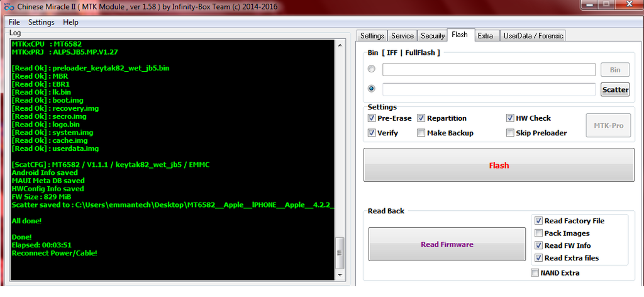
Task: Select the Scatter file radio button
Action: [372, 89]
